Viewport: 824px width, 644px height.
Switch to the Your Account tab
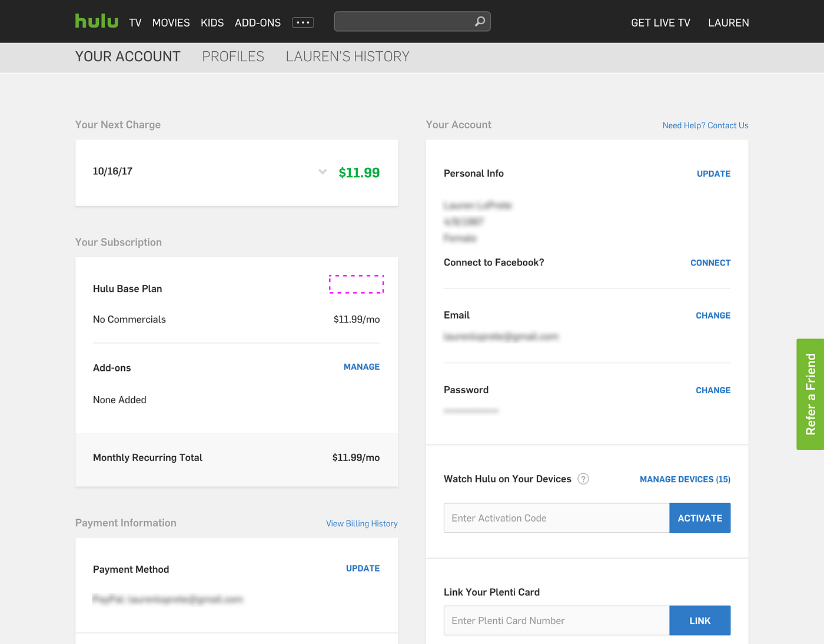128,57
